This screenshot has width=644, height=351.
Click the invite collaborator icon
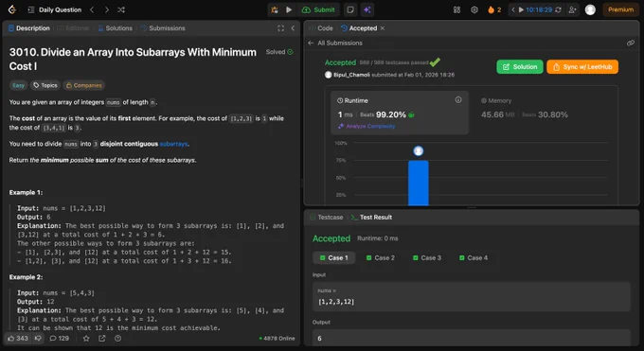click(x=572, y=9)
